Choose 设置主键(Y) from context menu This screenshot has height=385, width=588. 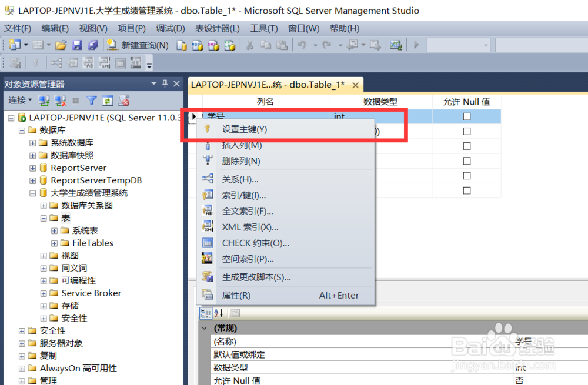(286, 129)
